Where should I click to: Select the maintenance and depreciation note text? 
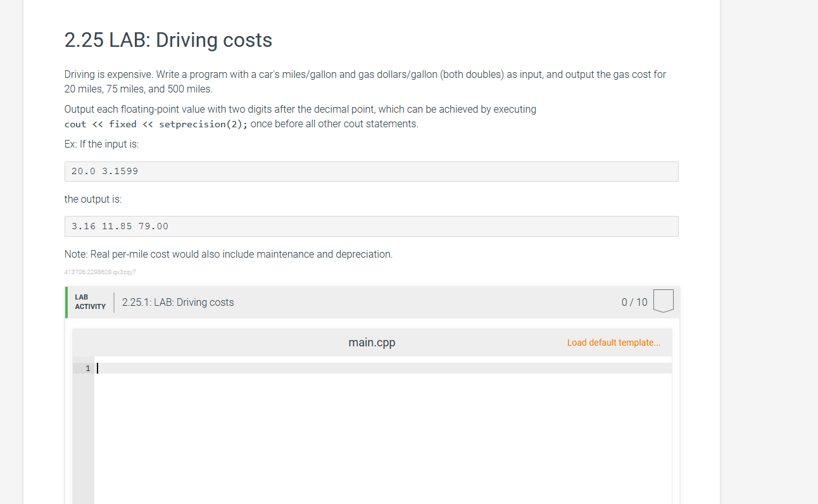click(228, 254)
